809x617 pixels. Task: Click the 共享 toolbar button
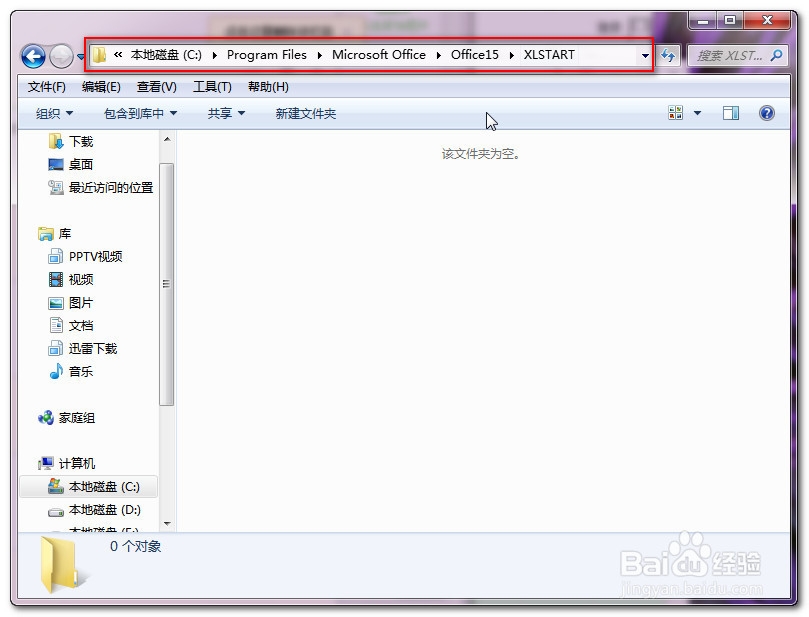click(222, 112)
